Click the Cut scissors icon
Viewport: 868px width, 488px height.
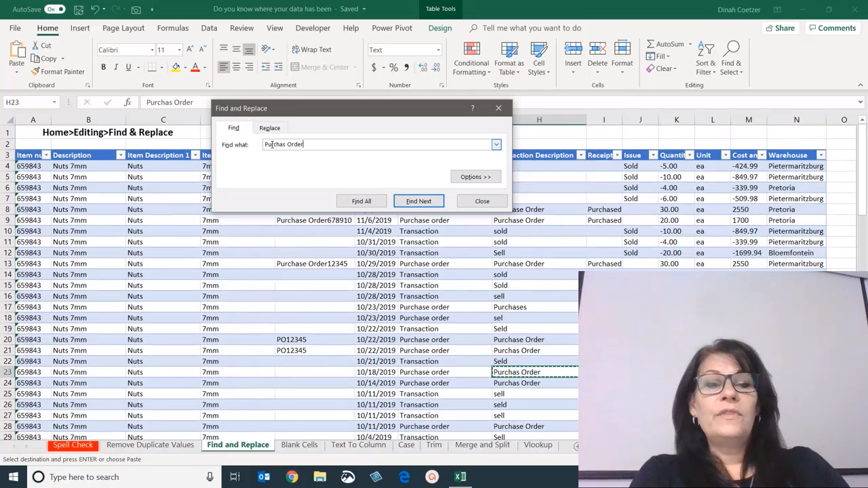[35, 45]
